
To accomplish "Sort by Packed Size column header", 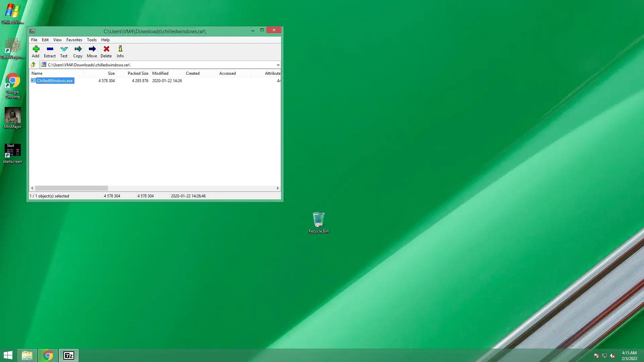I will (138, 73).
